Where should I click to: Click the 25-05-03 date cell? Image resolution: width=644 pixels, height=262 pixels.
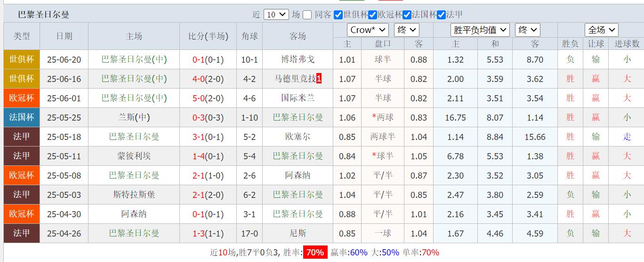point(64,195)
